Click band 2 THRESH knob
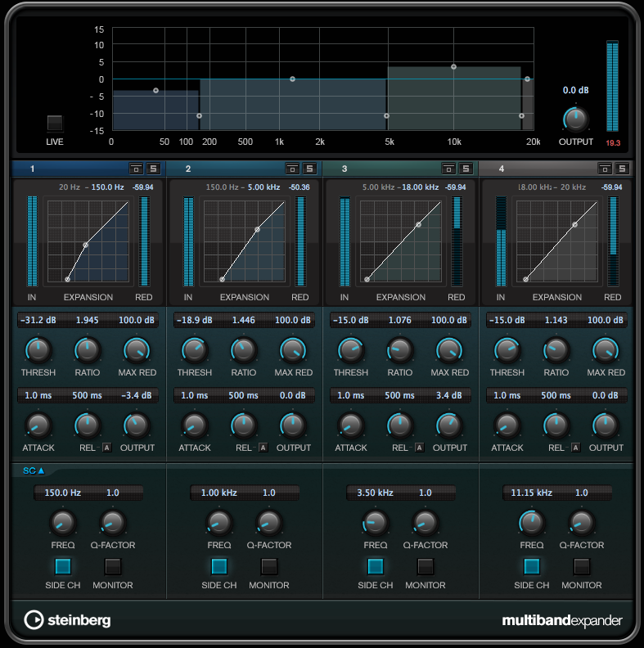This screenshot has width=644, height=648. (195, 350)
